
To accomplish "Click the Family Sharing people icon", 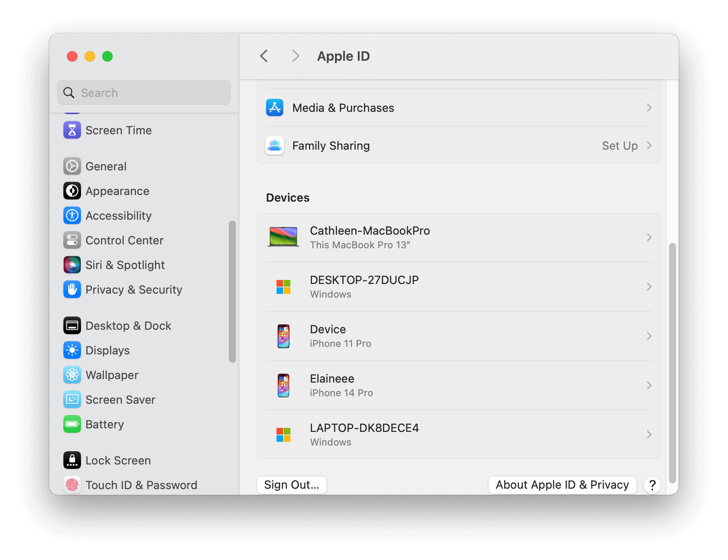I will (275, 146).
